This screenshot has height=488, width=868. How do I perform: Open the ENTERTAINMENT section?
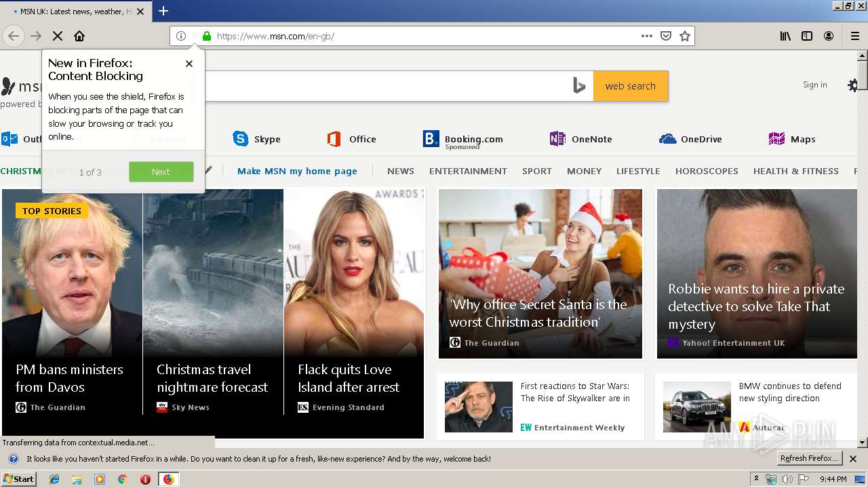pyautogui.click(x=468, y=171)
